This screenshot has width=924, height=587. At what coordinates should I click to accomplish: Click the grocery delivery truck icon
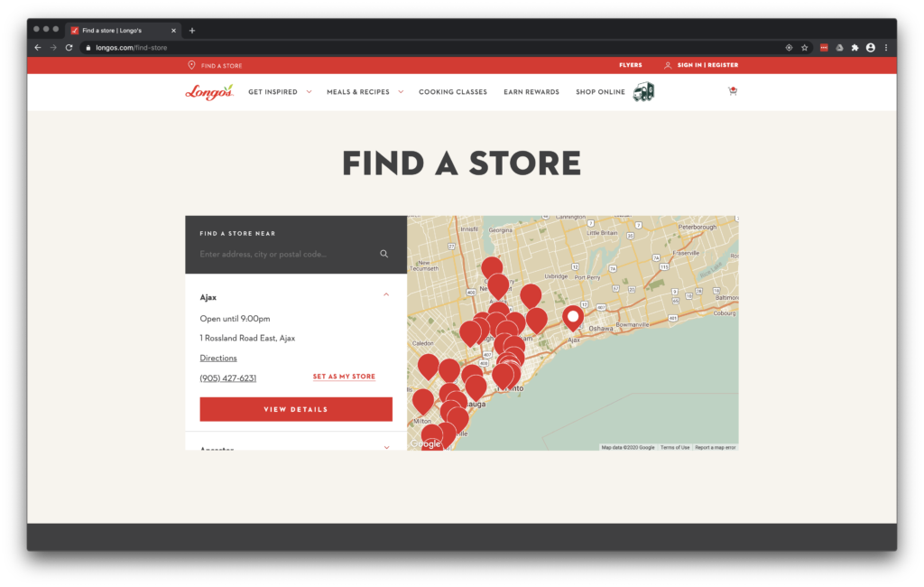(x=643, y=91)
